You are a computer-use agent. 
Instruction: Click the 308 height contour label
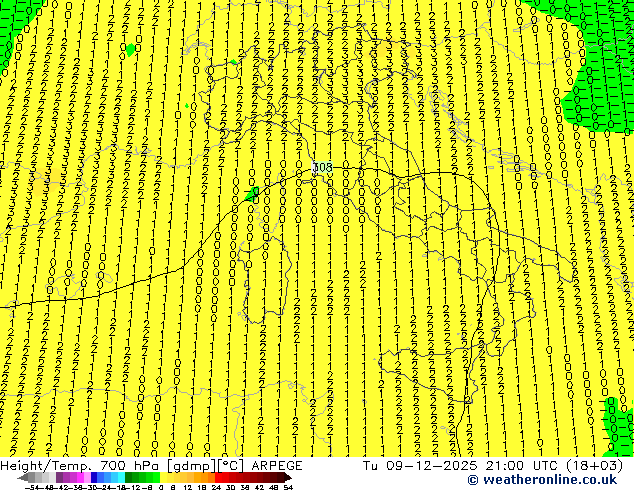tap(323, 167)
